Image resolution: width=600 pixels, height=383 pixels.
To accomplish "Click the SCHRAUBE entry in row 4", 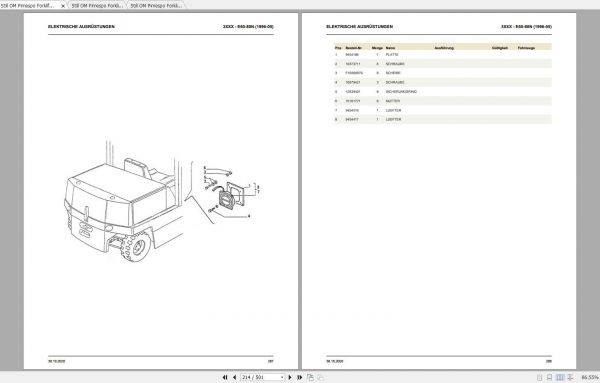I will point(395,82).
